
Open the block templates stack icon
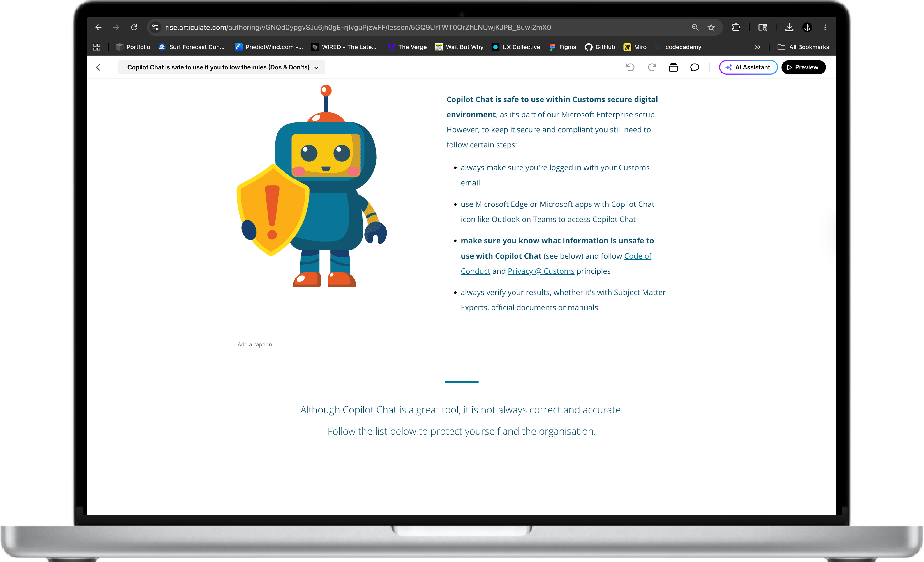(x=673, y=67)
